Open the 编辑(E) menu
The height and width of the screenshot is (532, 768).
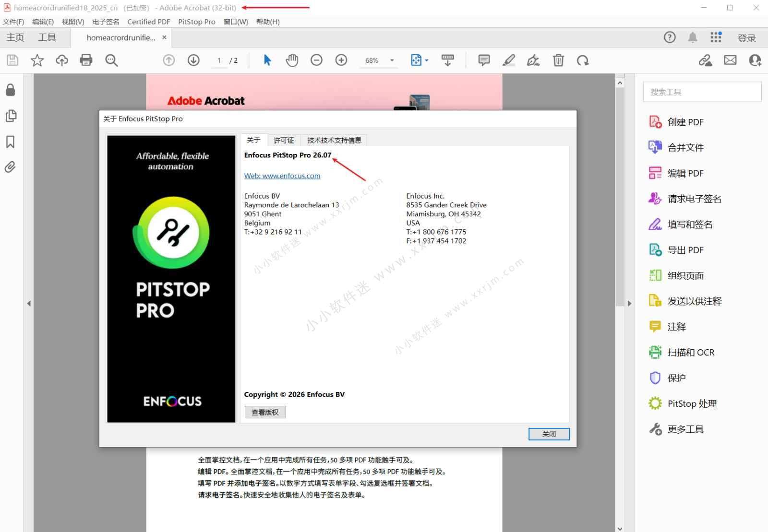[43, 22]
